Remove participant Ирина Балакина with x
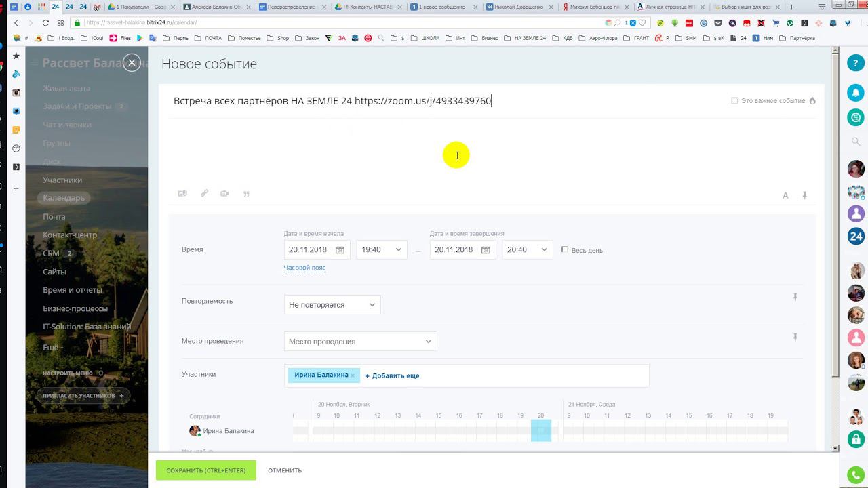Screen dimensions: 868x488 click(353, 375)
